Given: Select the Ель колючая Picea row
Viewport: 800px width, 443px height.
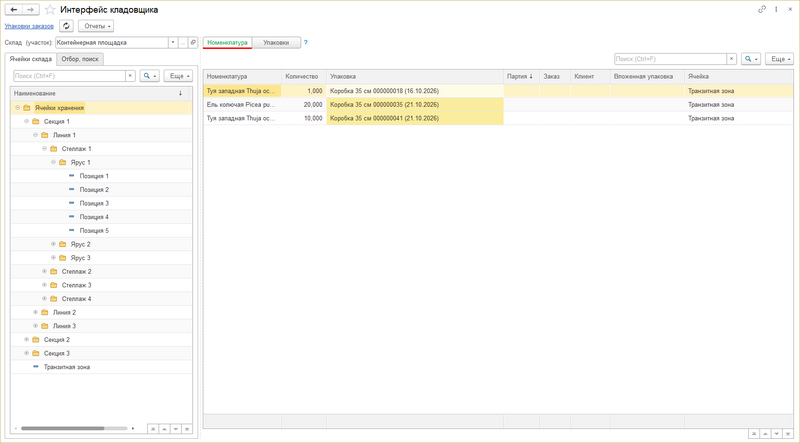Looking at the screenshot, I should coord(498,105).
